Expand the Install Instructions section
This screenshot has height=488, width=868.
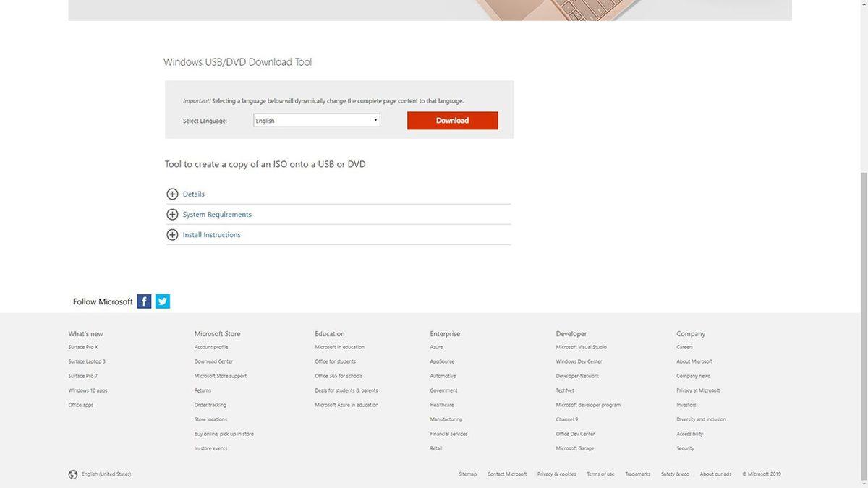[x=211, y=235]
